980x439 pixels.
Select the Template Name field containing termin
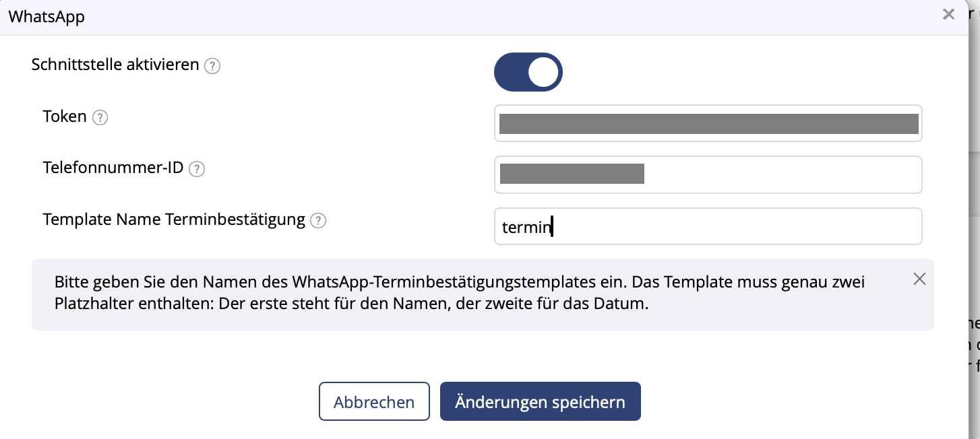[708, 226]
